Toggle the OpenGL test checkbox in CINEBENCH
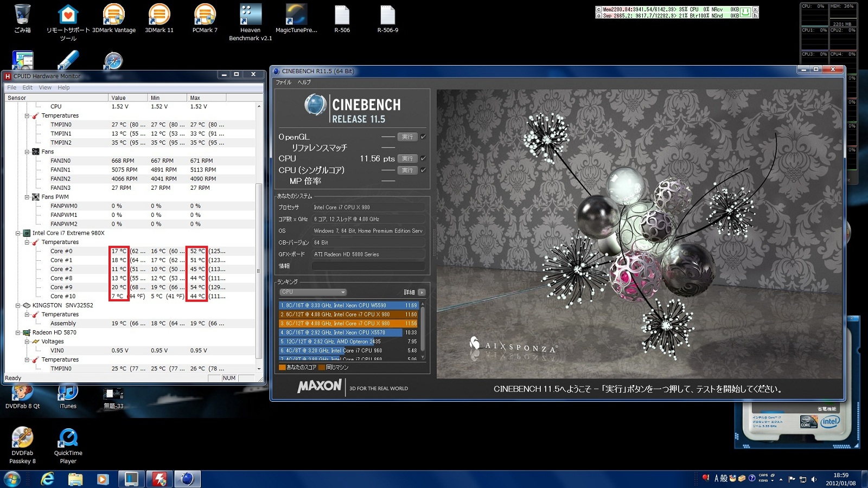Image resolution: width=868 pixels, height=488 pixels. tap(423, 137)
